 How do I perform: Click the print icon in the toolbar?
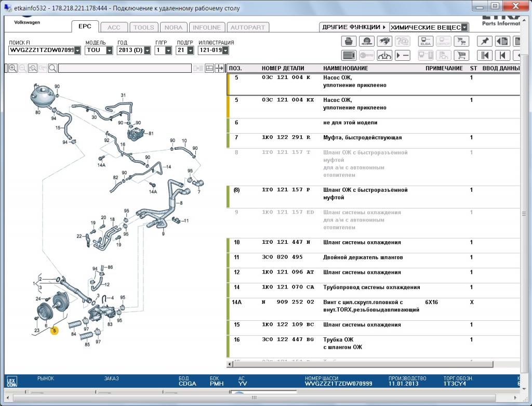349,42
